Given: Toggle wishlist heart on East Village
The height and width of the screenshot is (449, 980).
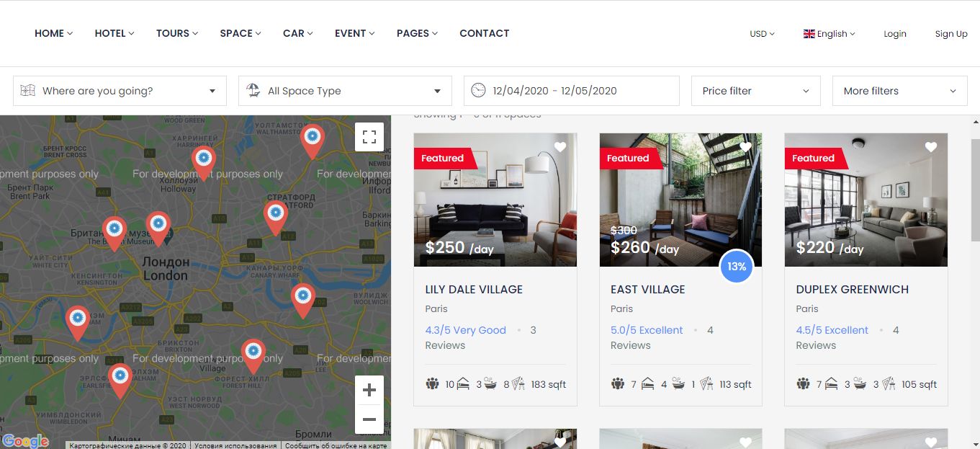Looking at the screenshot, I should pos(745,147).
